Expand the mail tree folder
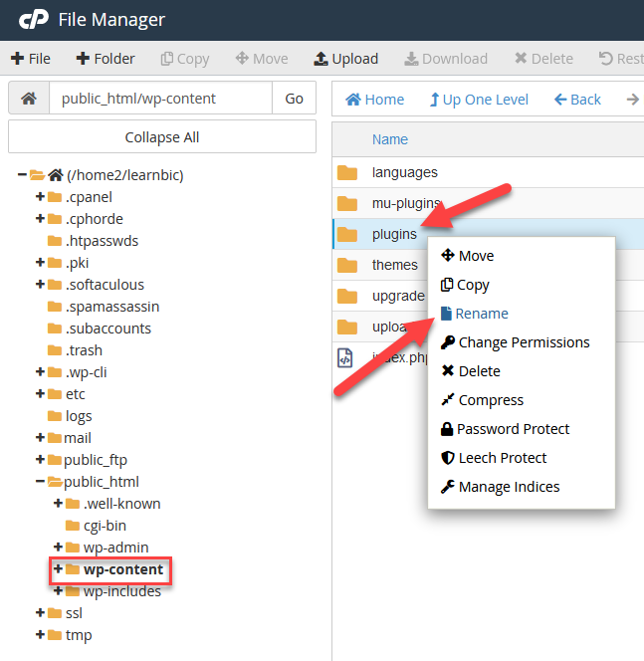 click(41, 438)
